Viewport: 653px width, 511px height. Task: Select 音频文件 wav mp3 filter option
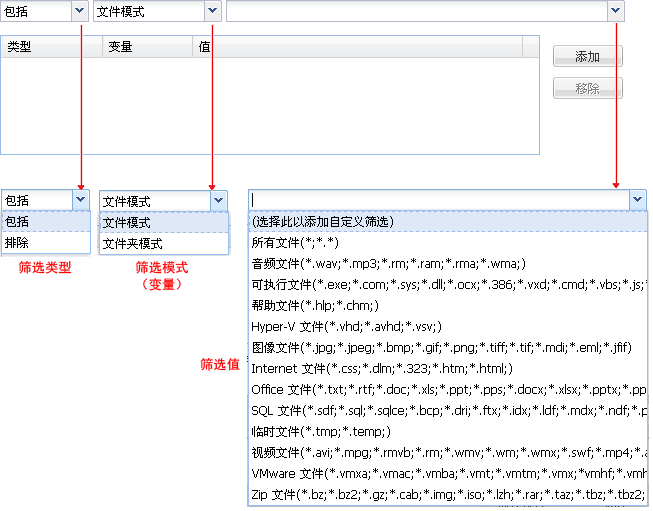pyautogui.click(x=448, y=264)
